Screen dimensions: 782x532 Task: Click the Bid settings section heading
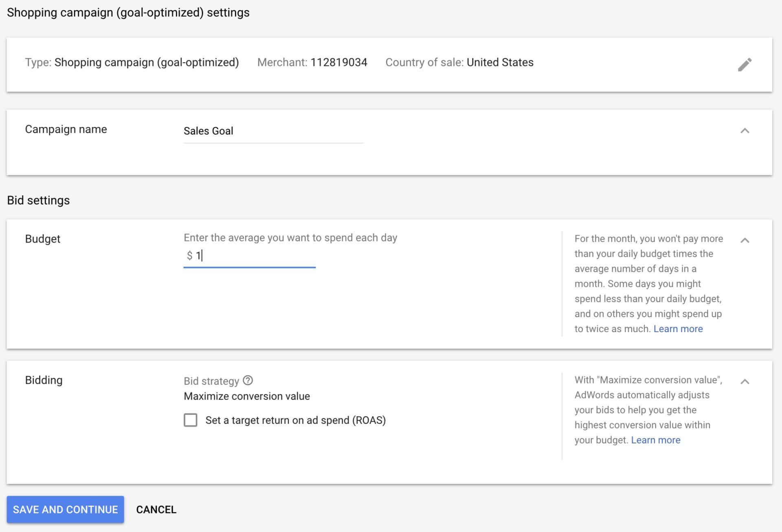(x=38, y=200)
